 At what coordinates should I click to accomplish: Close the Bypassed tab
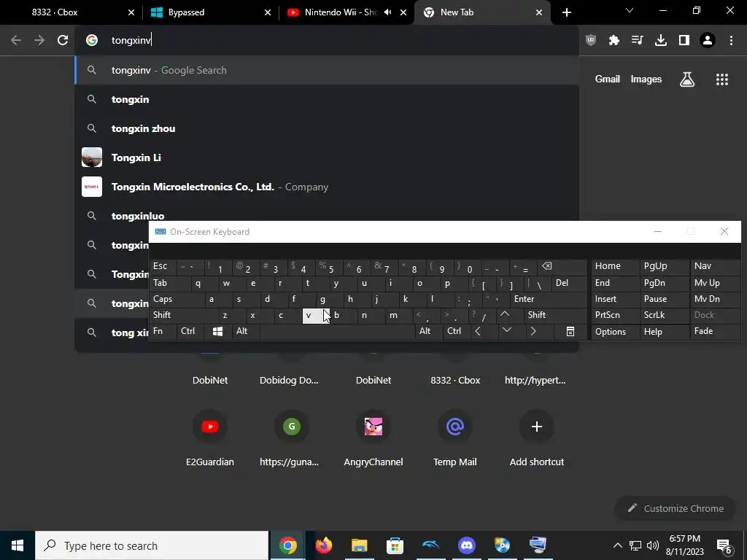268,12
